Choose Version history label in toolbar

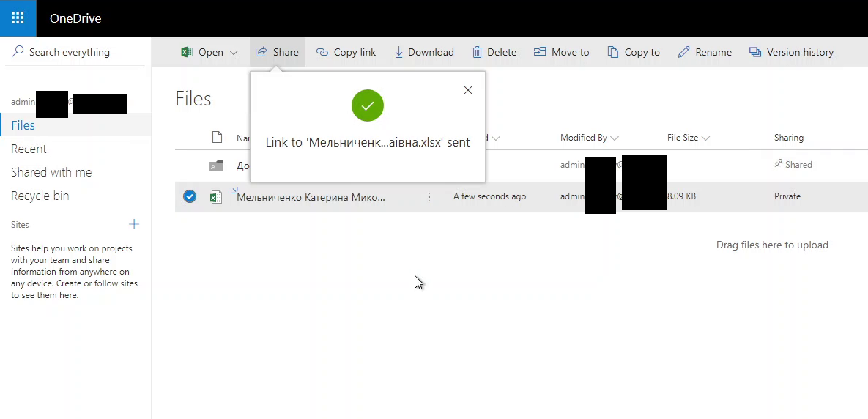pos(800,52)
